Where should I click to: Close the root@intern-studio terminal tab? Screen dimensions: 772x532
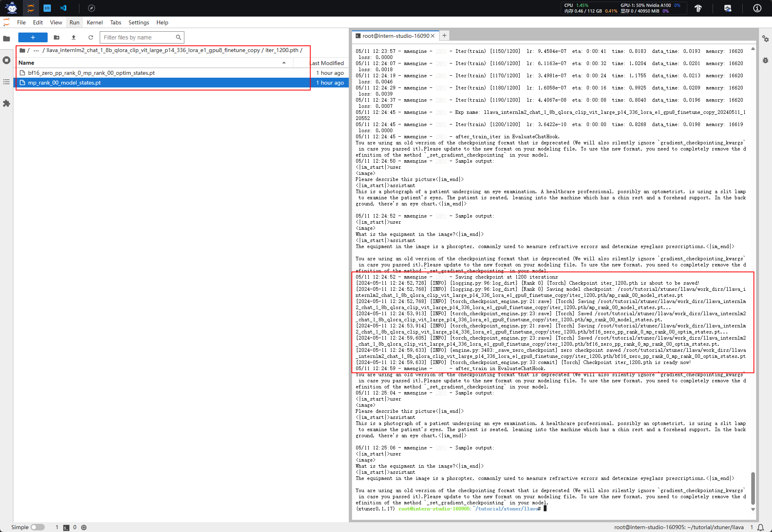(x=433, y=36)
